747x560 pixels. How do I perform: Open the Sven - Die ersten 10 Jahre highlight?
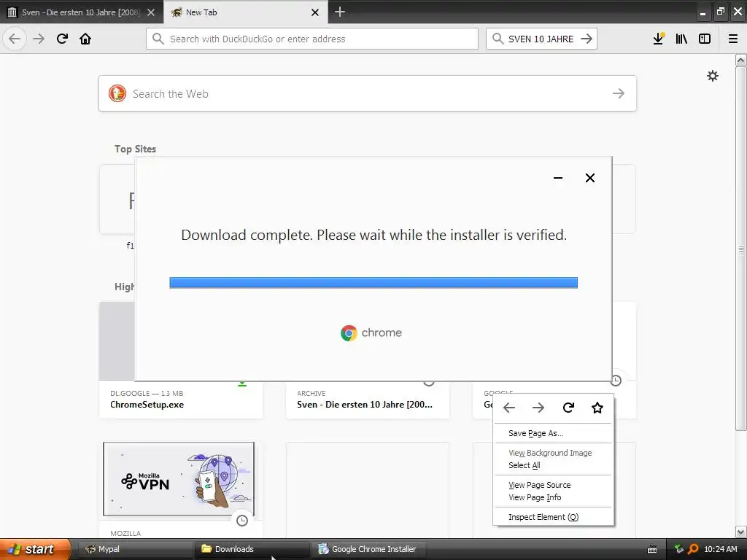tap(368, 400)
